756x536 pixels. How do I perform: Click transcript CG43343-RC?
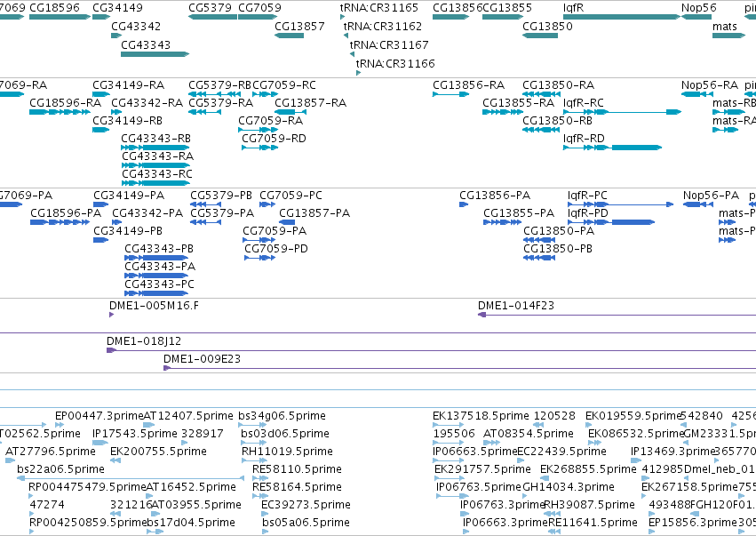(x=155, y=183)
